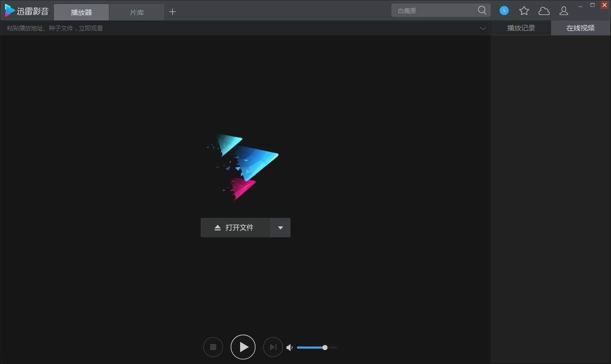
Task: Mute audio via the speaker icon
Action: (x=290, y=348)
